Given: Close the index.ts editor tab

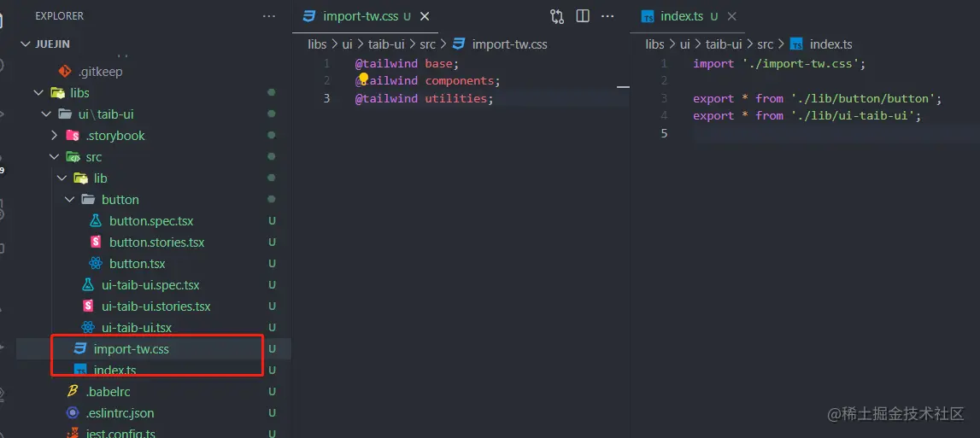Looking at the screenshot, I should (732, 16).
